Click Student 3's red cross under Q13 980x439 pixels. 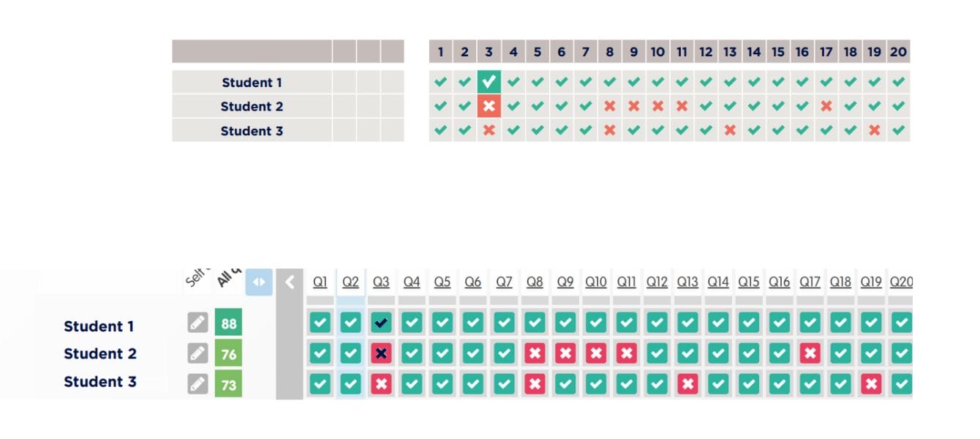point(687,384)
